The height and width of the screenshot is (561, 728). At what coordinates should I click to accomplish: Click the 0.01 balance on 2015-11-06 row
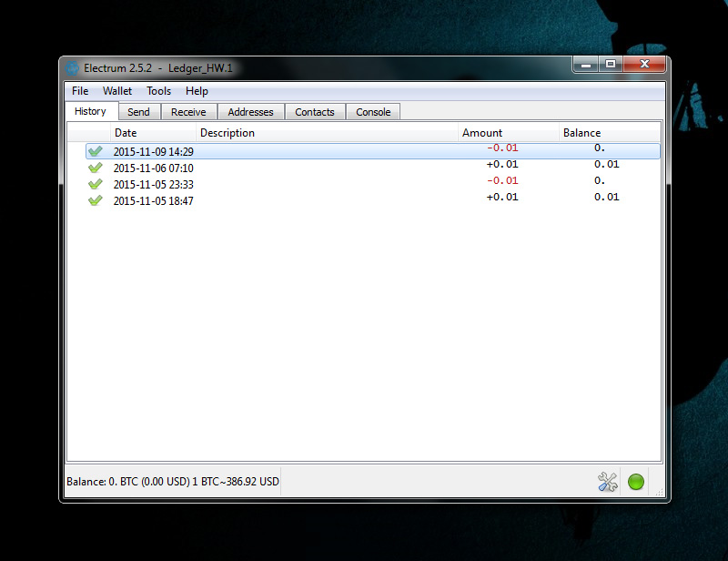pos(607,164)
